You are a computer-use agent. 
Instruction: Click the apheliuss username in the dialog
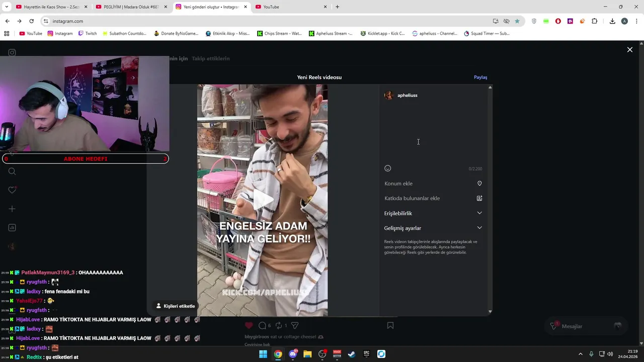[407, 96]
